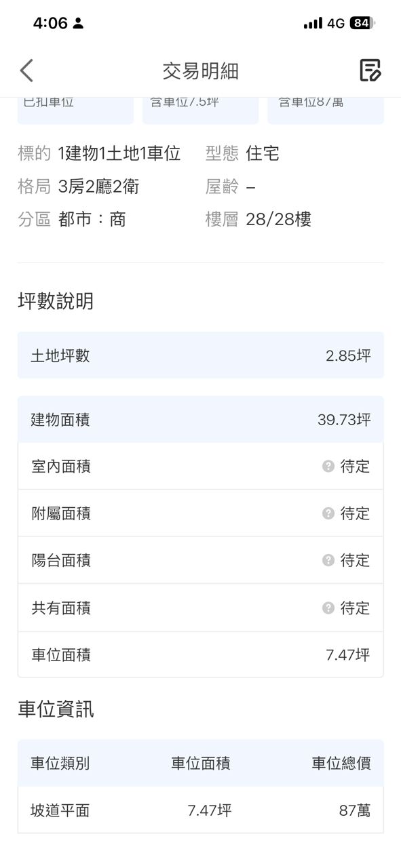Image resolution: width=401 pixels, height=868 pixels.
Task: Tap the question mark icon for 陽台面積
Action: [328, 560]
